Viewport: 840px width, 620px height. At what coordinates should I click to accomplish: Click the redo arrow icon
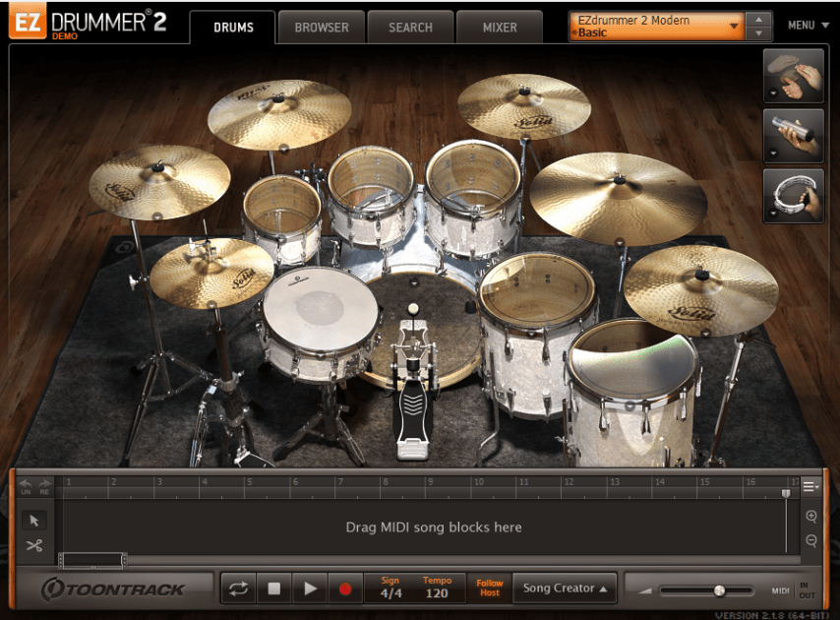pyautogui.click(x=44, y=484)
